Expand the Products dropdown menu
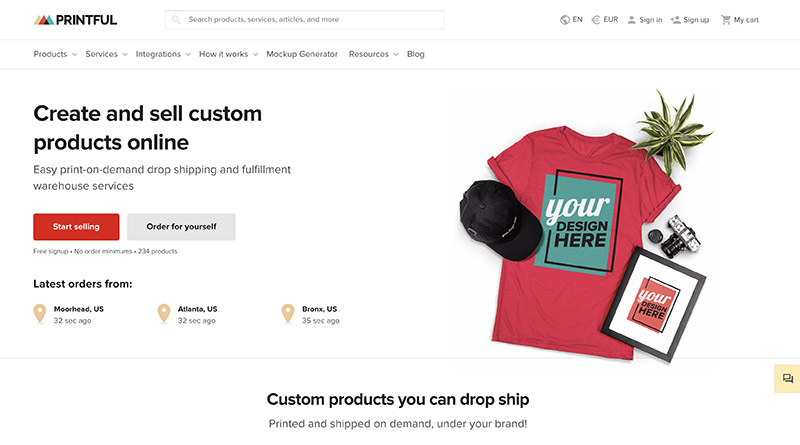 tap(55, 54)
